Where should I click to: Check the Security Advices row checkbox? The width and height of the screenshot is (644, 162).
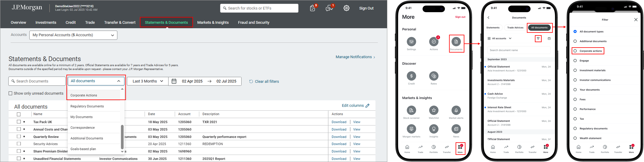19,144
